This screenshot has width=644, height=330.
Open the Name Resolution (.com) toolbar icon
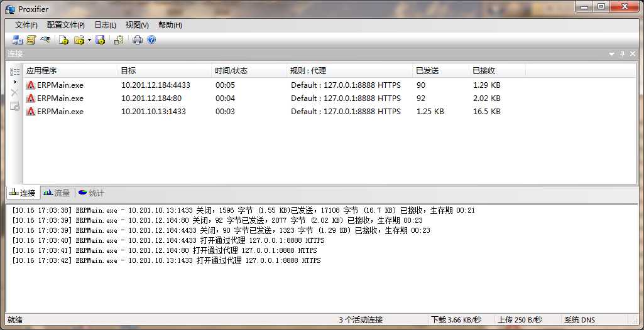pos(45,40)
